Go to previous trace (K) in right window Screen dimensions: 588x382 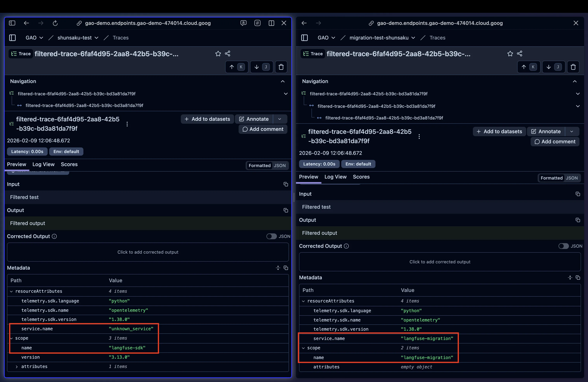[529, 67]
